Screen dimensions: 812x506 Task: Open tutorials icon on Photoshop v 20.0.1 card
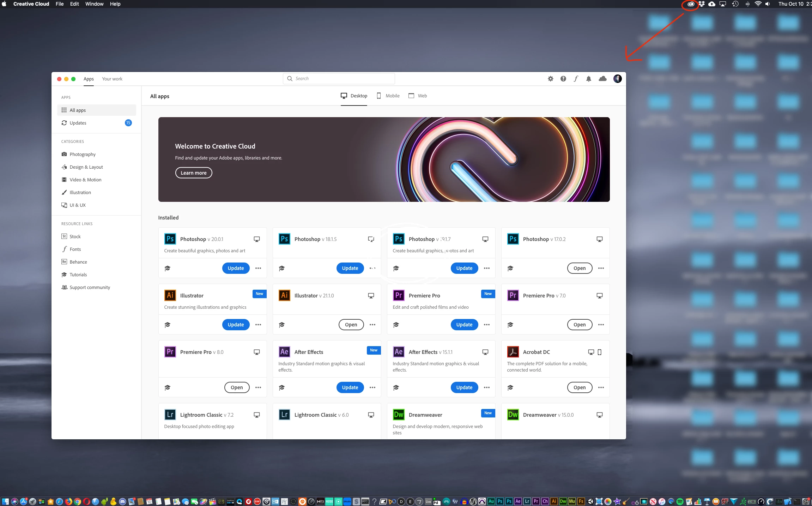coord(168,268)
